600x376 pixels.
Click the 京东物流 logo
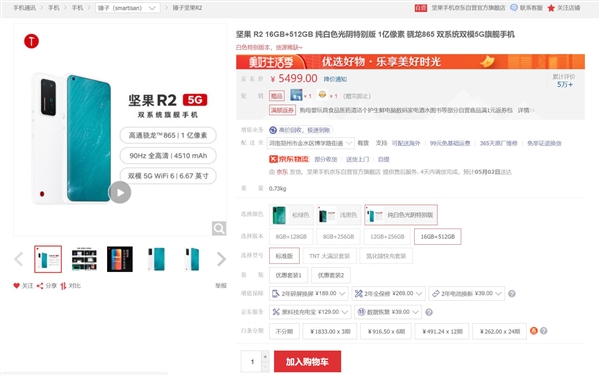289,159
